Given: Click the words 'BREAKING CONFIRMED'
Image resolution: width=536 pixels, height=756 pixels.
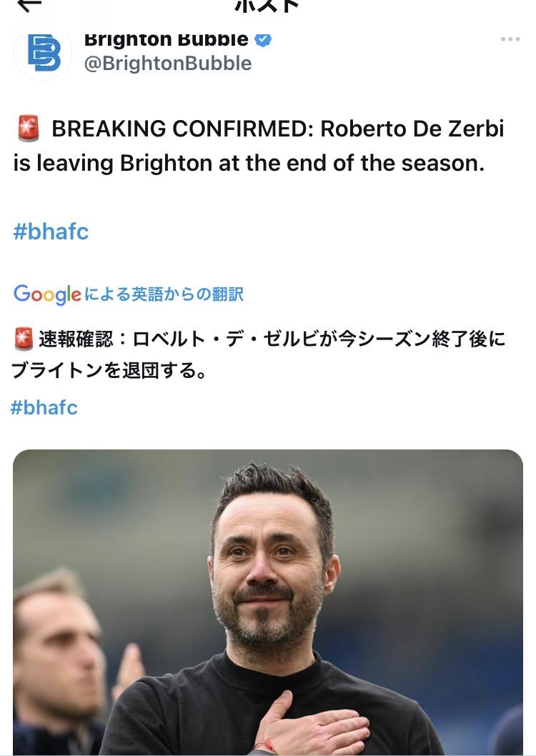Looking at the screenshot, I should (183, 129).
